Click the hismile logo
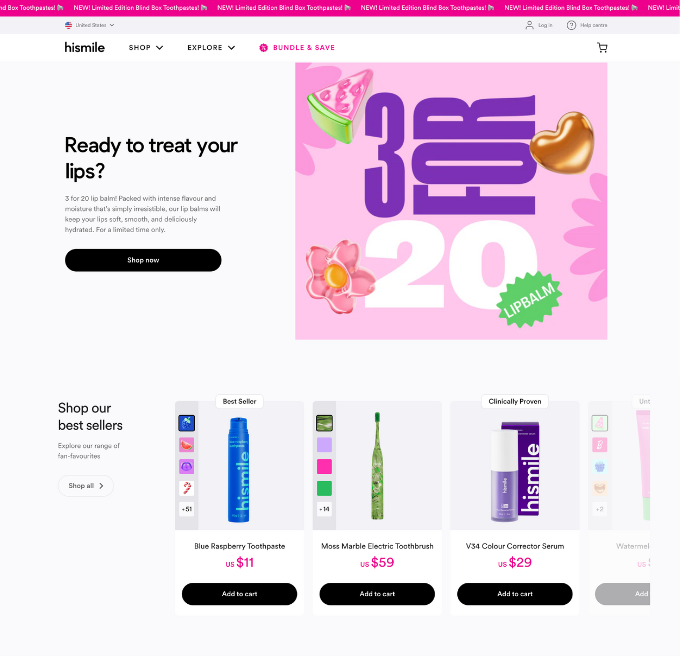The height and width of the screenshot is (656, 680). click(x=85, y=47)
